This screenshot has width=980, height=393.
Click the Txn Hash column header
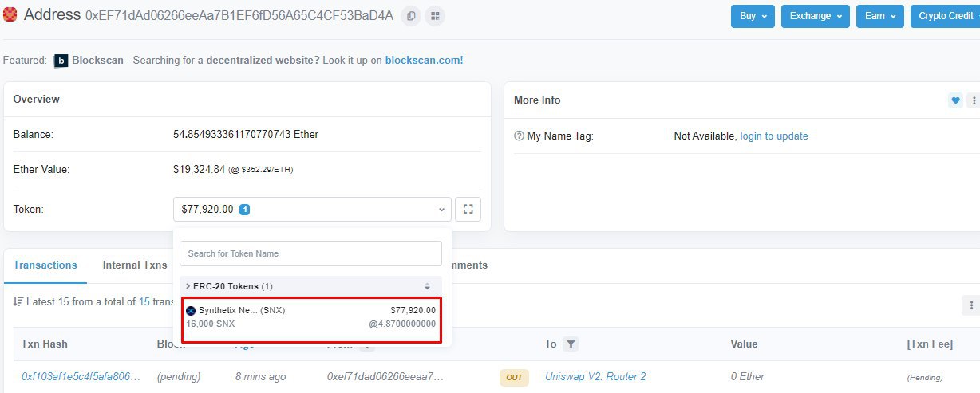[45, 344]
